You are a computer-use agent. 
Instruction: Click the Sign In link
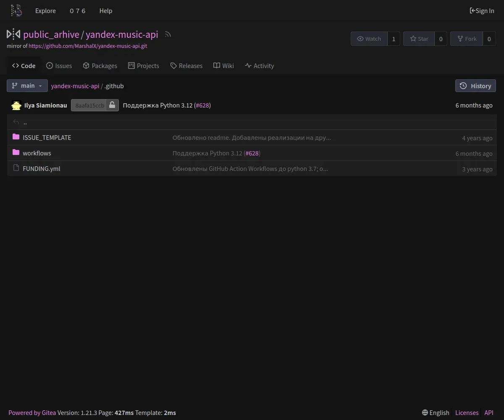coord(482,10)
